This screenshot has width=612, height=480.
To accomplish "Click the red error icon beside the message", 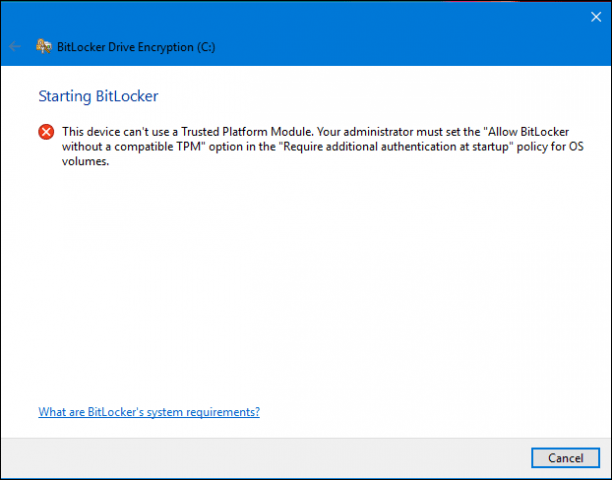I will tap(46, 132).
